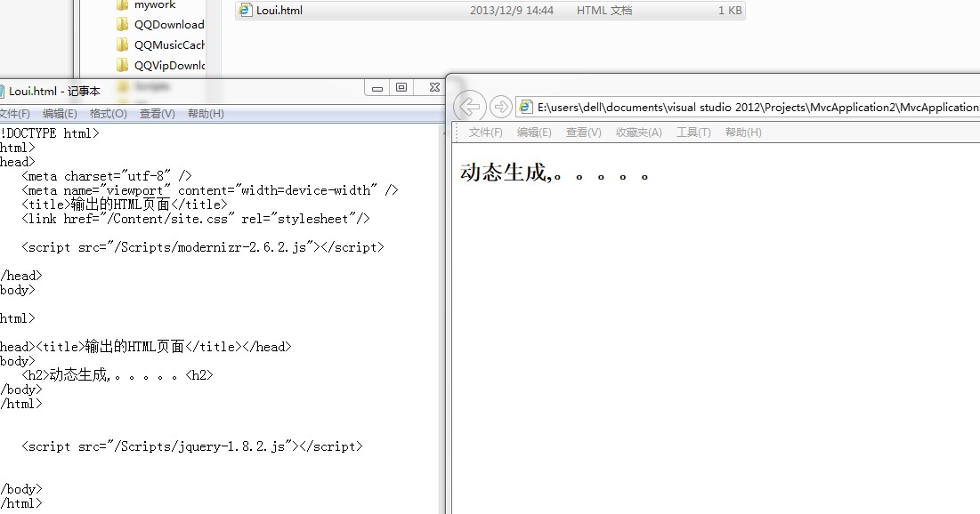This screenshot has width=980, height=514.
Task: Click the Loui.html file icon in Explorer
Action: (x=246, y=10)
